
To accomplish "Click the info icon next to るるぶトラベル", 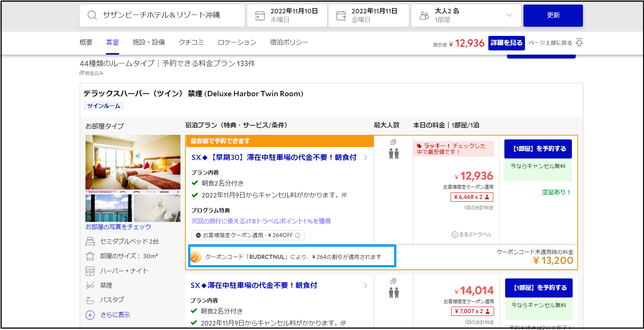I will [454, 235].
